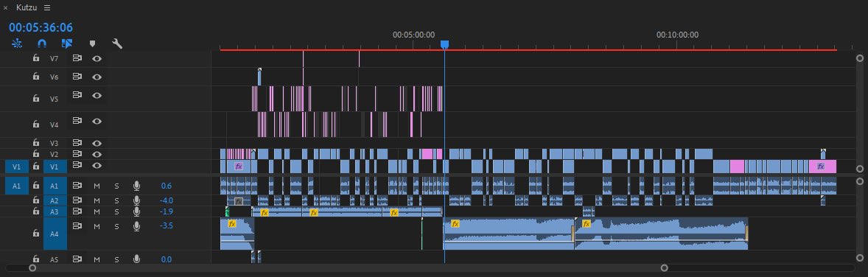Hide track V1 with its eye icon
This screenshot has width=868, height=277.
(x=97, y=165)
